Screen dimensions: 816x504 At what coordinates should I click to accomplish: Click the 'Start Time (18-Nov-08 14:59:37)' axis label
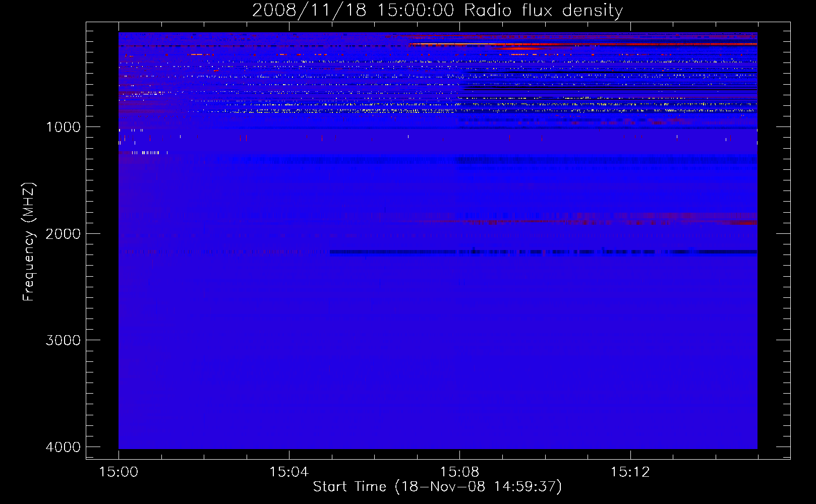coord(437,487)
